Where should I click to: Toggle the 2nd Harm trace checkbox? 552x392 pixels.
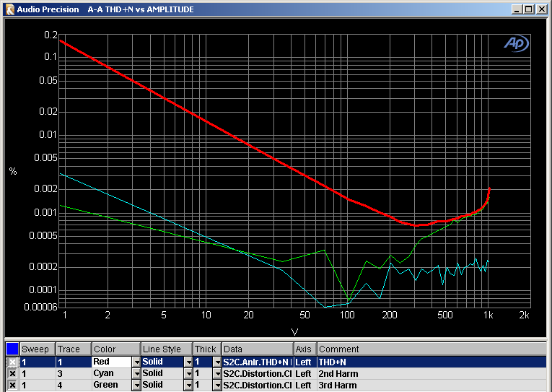[12, 374]
